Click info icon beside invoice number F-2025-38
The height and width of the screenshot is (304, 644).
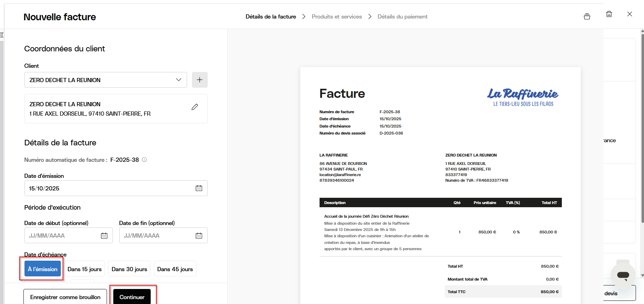(144, 160)
